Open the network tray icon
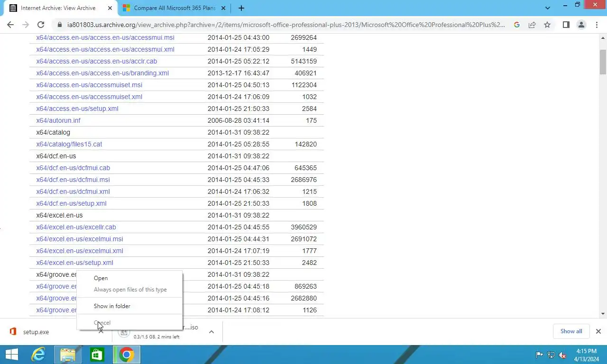This screenshot has height=364, width=607. tap(551, 355)
